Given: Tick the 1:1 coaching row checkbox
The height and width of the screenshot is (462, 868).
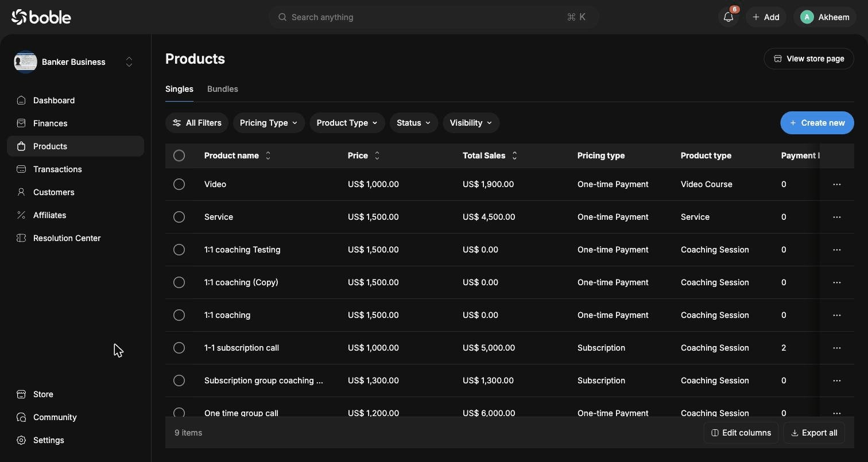Looking at the screenshot, I should (179, 315).
